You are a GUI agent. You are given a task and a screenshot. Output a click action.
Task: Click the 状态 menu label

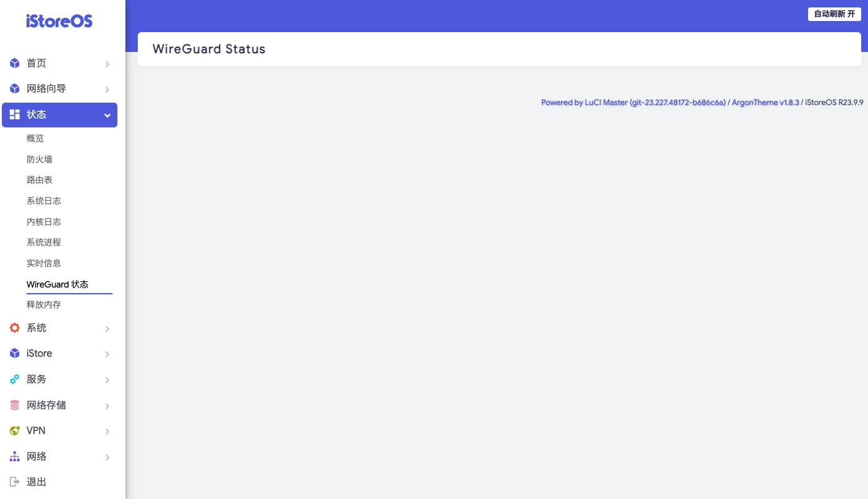pyautogui.click(x=36, y=114)
